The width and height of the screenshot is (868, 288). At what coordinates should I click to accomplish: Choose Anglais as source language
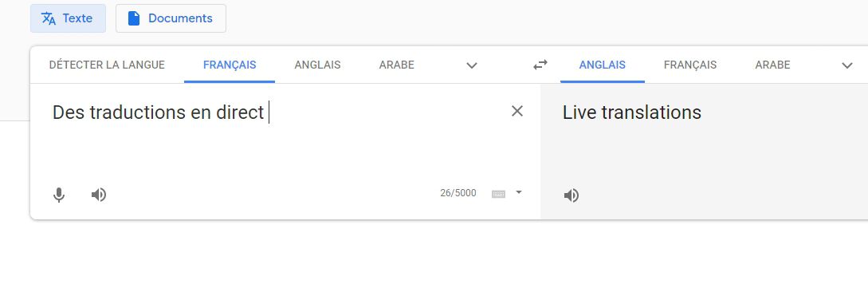(x=318, y=65)
